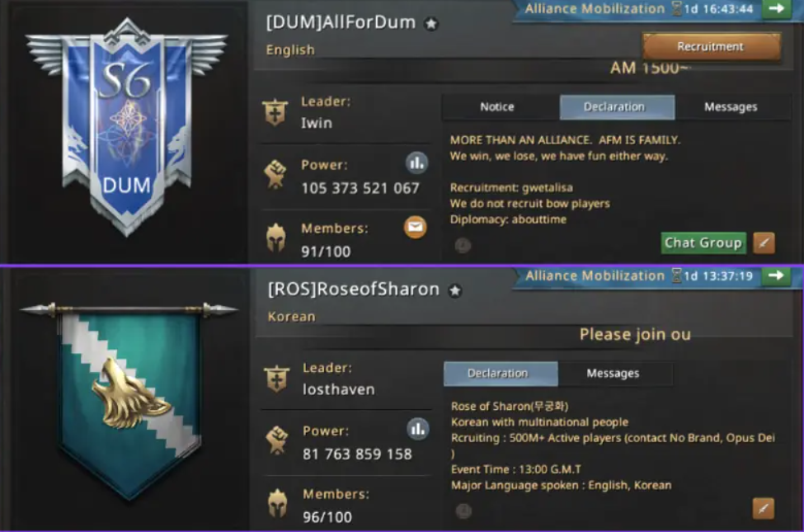Open the Chat Group button

click(703, 242)
